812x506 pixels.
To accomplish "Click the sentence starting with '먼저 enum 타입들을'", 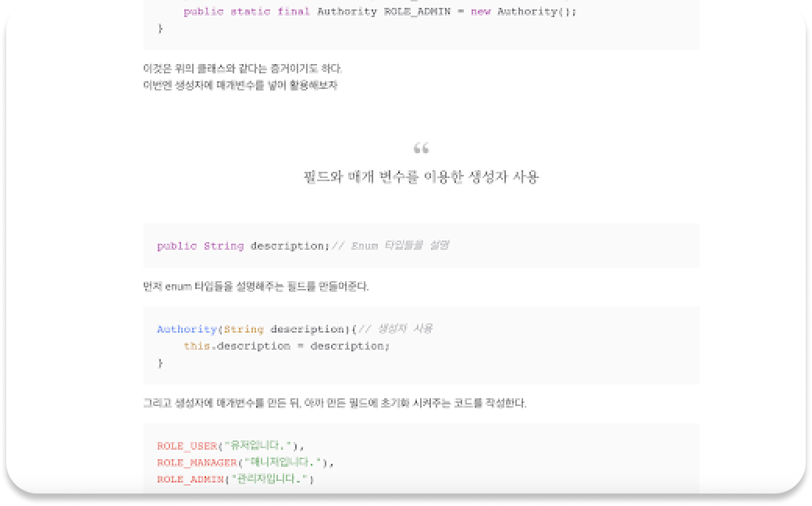I will click(x=256, y=287).
